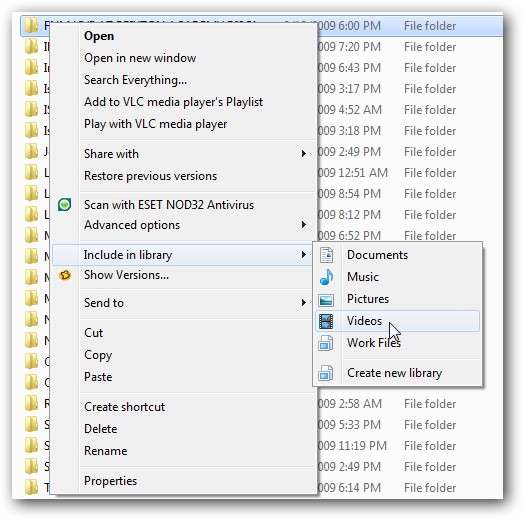Screen dimensions: 523x519
Task: Expand the Advanced options submenu arrow
Action: coord(304,225)
